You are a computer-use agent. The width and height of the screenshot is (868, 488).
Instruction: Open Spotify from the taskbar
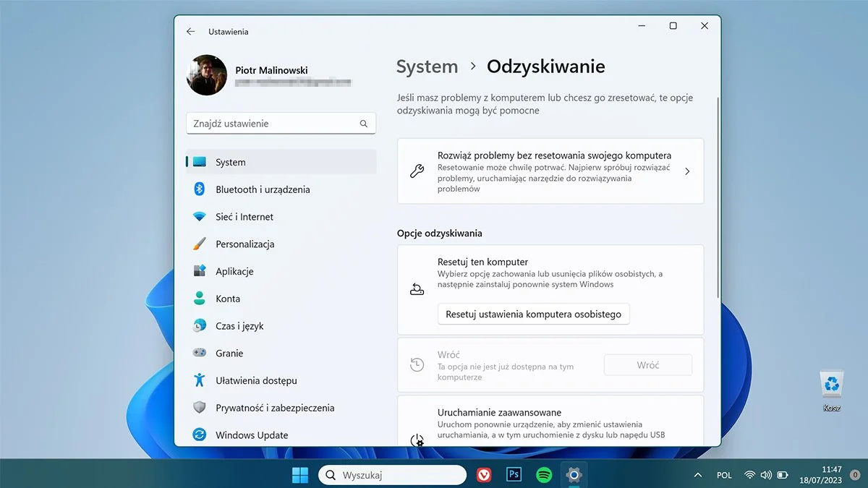coord(544,475)
